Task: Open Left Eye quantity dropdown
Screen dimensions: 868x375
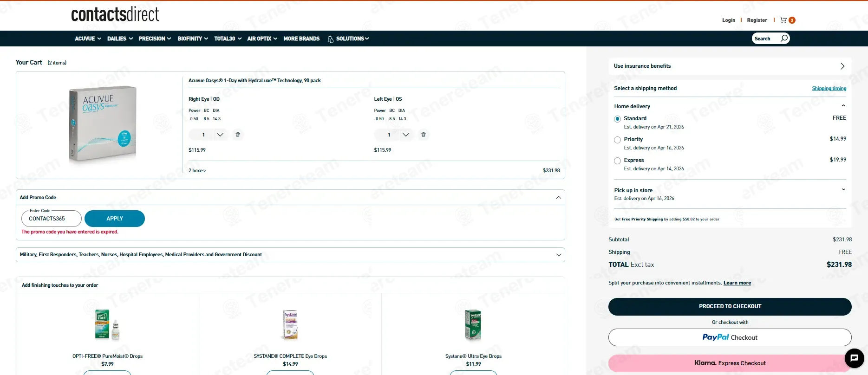Action: click(393, 135)
